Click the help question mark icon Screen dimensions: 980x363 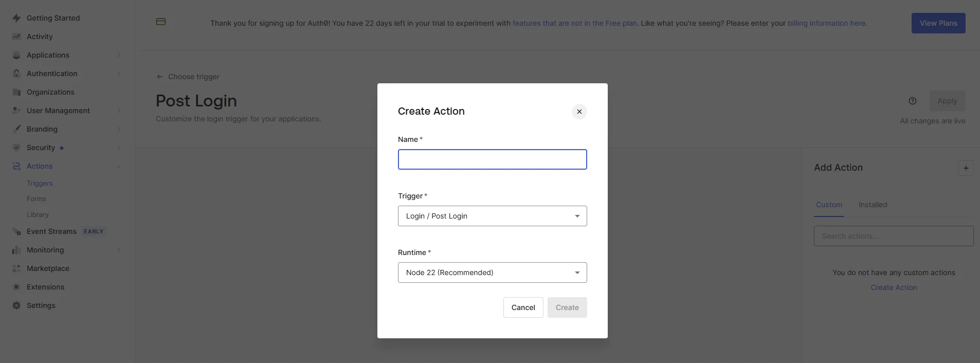tap(913, 101)
